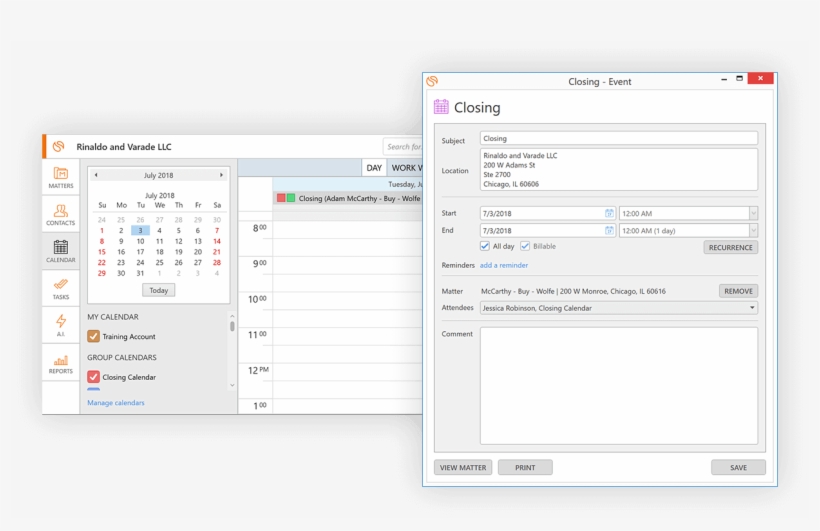Open the End date calendar picker
Image resolution: width=820 pixels, height=531 pixels.
click(x=609, y=230)
